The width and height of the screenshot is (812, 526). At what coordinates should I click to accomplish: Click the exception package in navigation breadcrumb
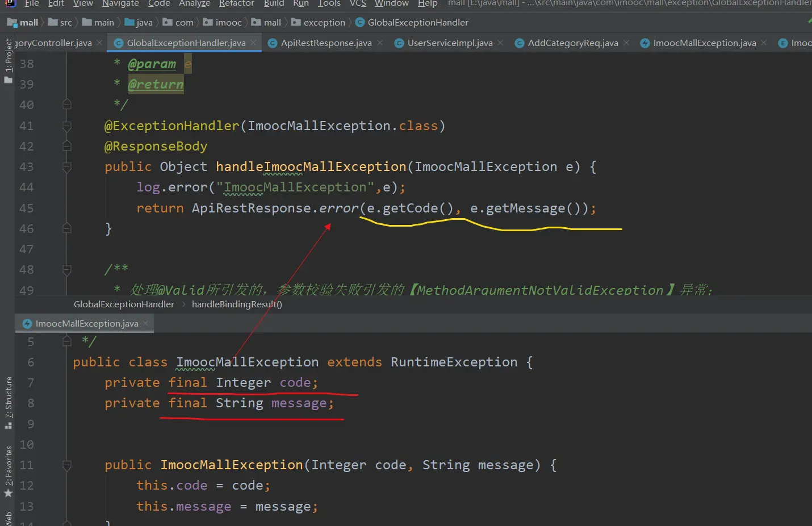(324, 23)
